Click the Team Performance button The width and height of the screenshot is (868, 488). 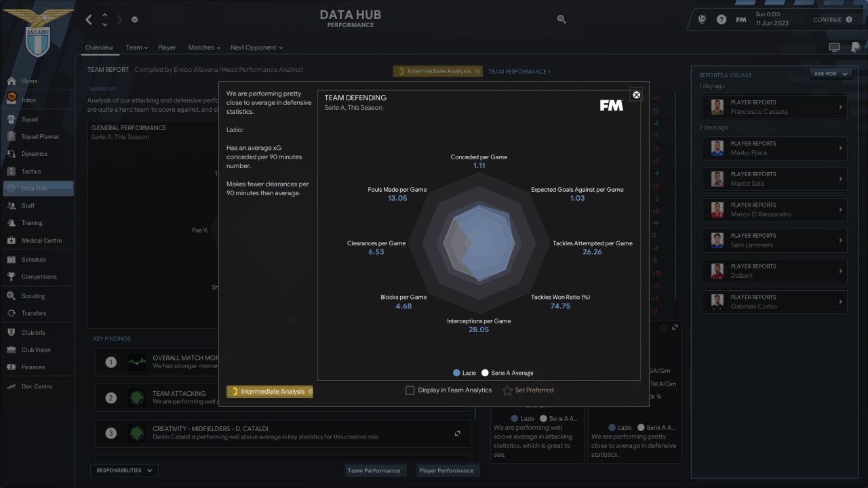coord(374,470)
